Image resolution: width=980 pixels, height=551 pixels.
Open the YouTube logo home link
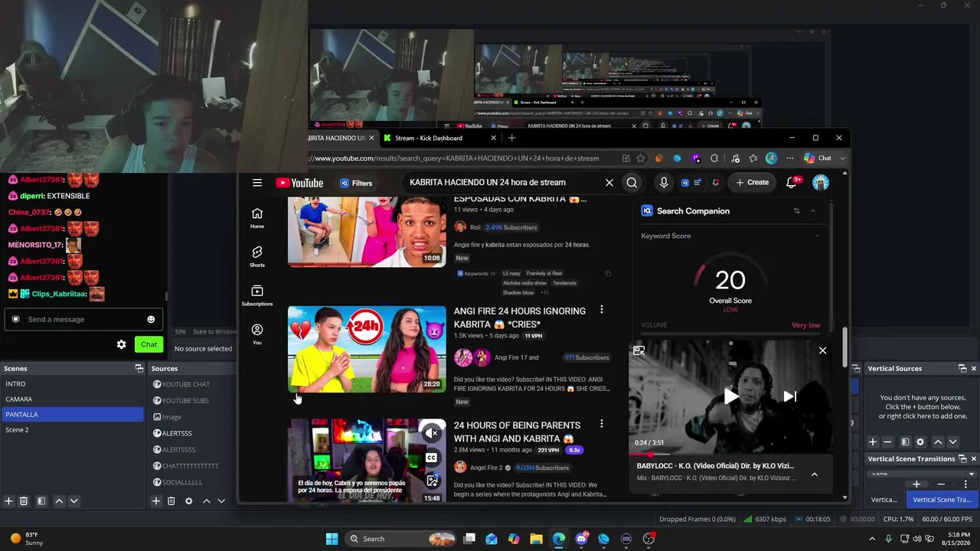299,183
